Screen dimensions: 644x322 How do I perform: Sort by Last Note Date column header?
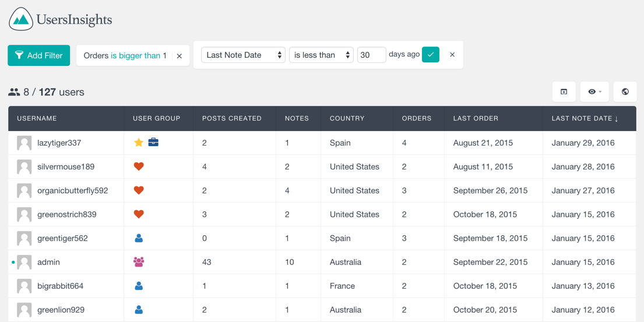(x=585, y=118)
